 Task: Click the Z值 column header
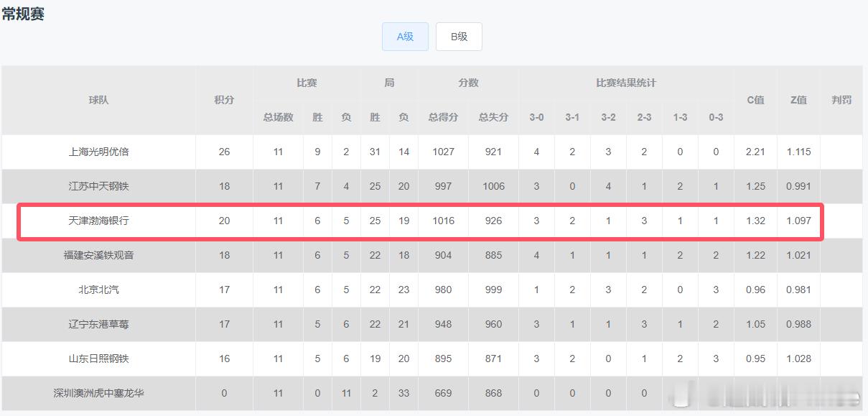[798, 100]
